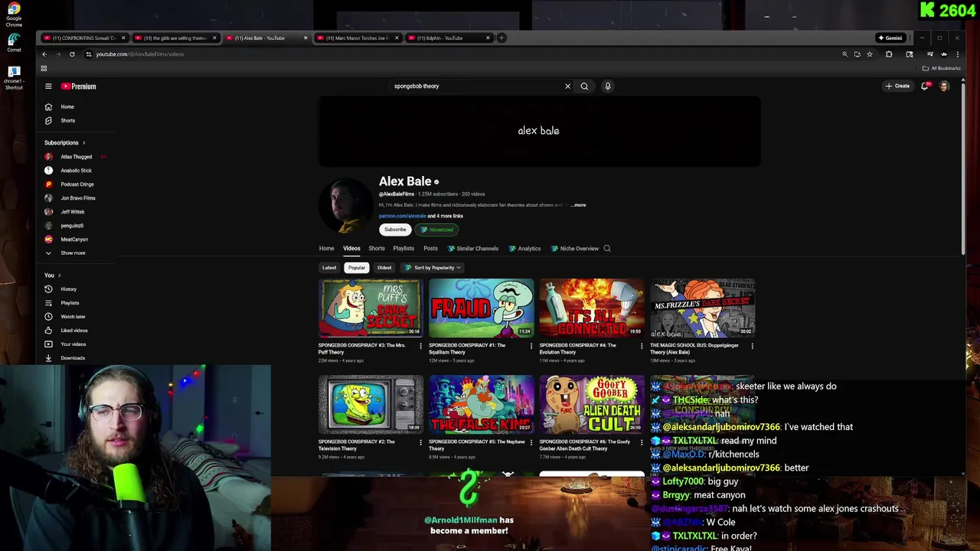This screenshot has width=980, height=551.
Task: Open Mrs. Puff Theory video thumbnail
Action: point(371,308)
